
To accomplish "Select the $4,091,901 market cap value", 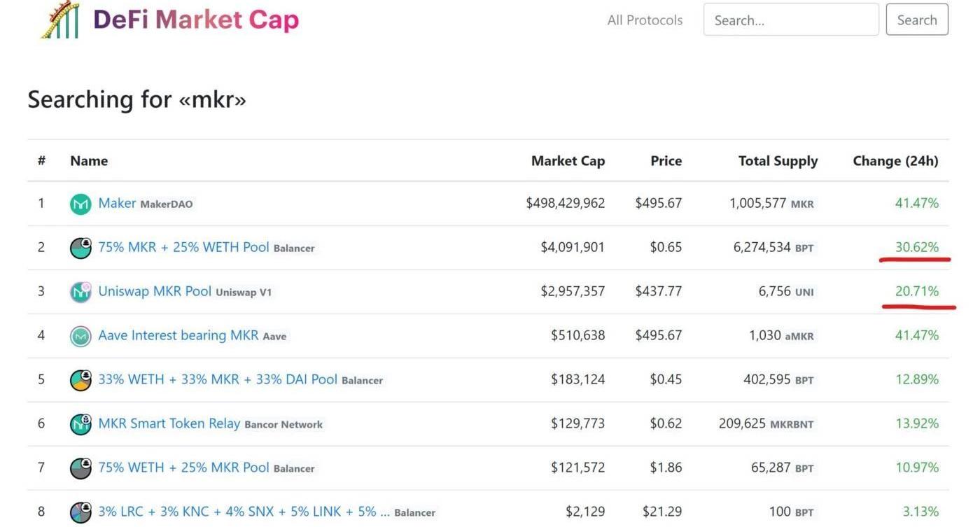I will pos(573,247).
